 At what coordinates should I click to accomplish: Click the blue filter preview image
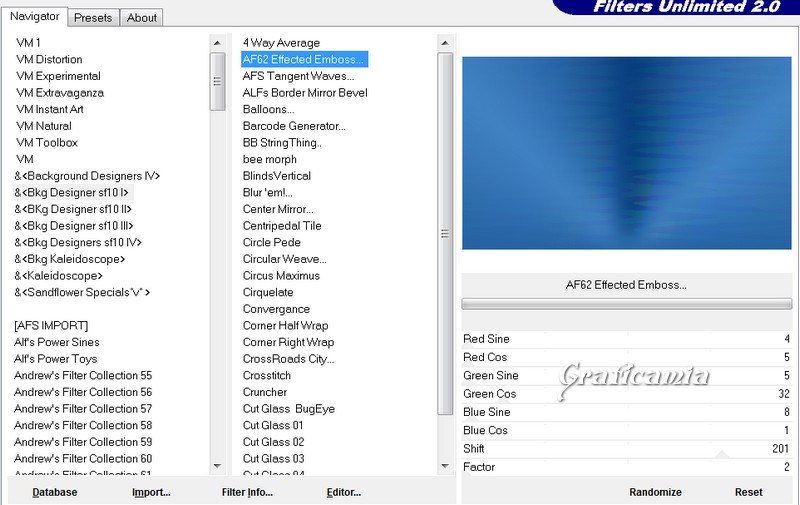(x=627, y=153)
